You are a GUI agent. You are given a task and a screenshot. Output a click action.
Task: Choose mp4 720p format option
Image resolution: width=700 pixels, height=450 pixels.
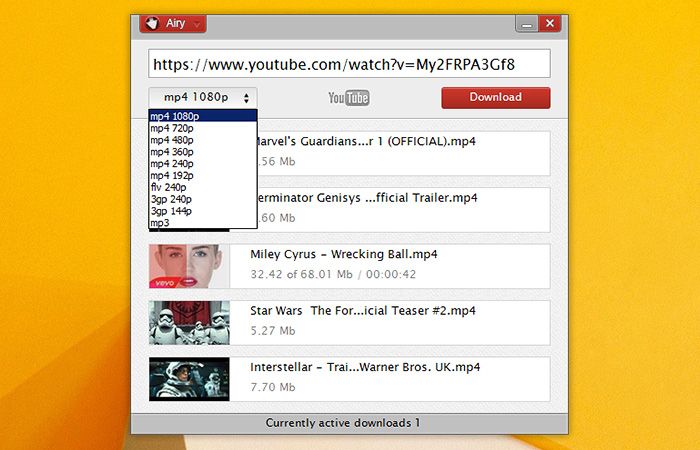coord(203,128)
